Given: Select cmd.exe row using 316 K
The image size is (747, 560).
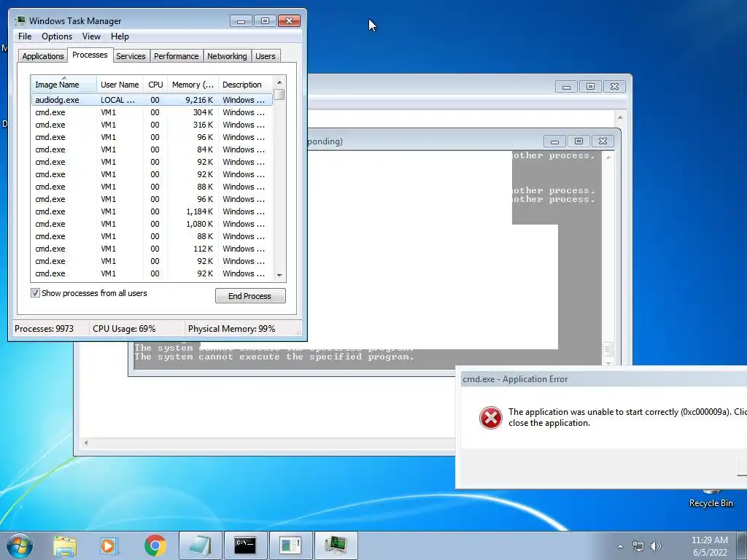Looking at the screenshot, I should coord(152,125).
